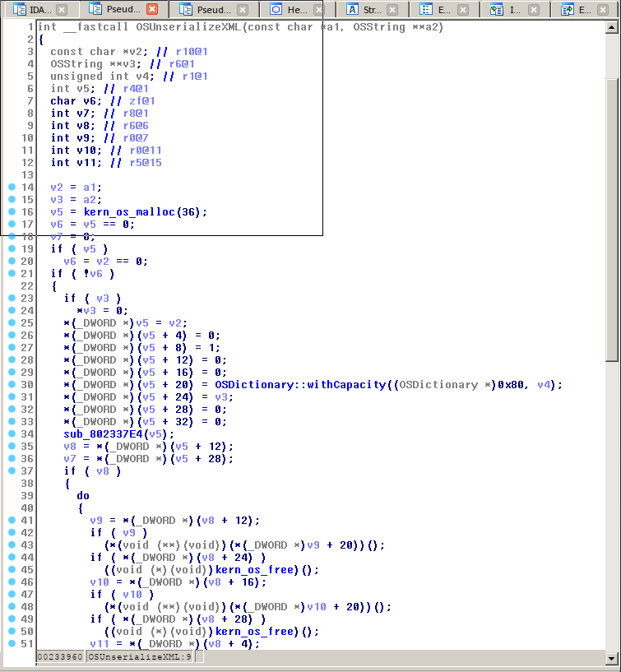Click 'v8 = *(_DWORD *)(v5 + 12);' on line 35

(149, 447)
